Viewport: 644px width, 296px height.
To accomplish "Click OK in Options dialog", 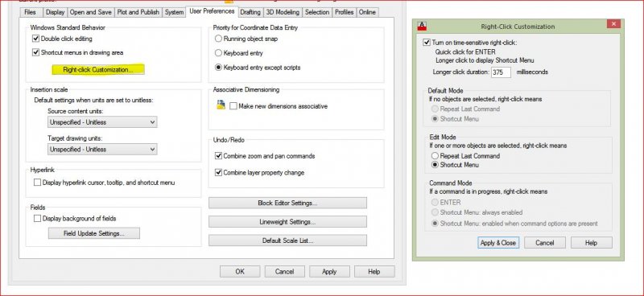I will coord(240,271).
